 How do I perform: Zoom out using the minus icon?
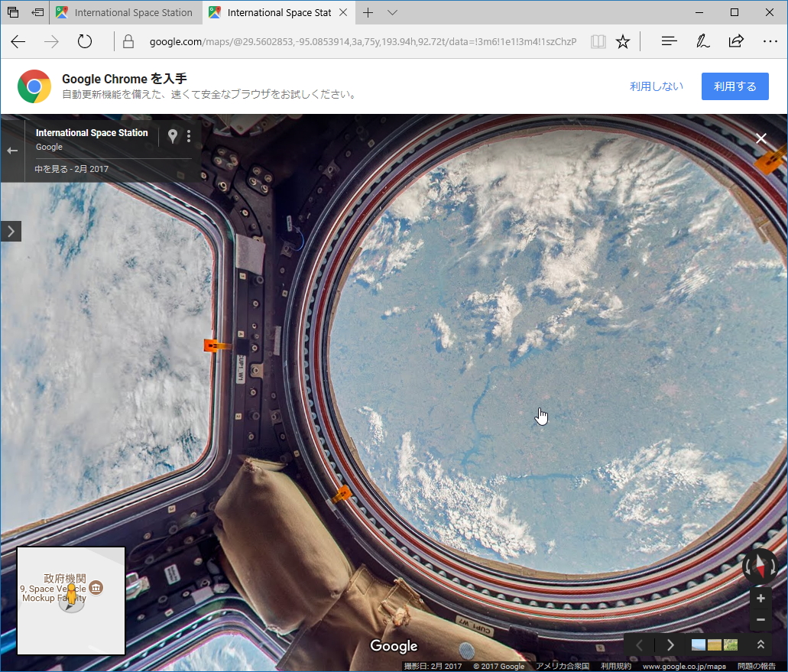pos(760,620)
